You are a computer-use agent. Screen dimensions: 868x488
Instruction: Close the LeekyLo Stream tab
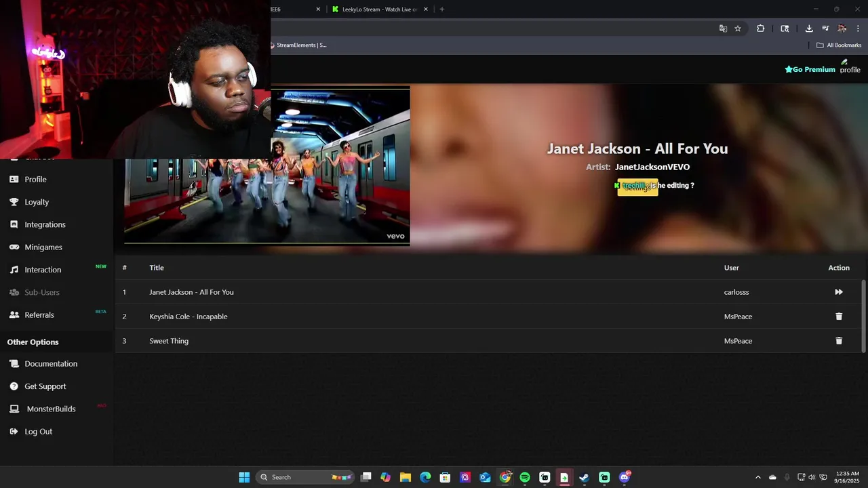tap(426, 9)
